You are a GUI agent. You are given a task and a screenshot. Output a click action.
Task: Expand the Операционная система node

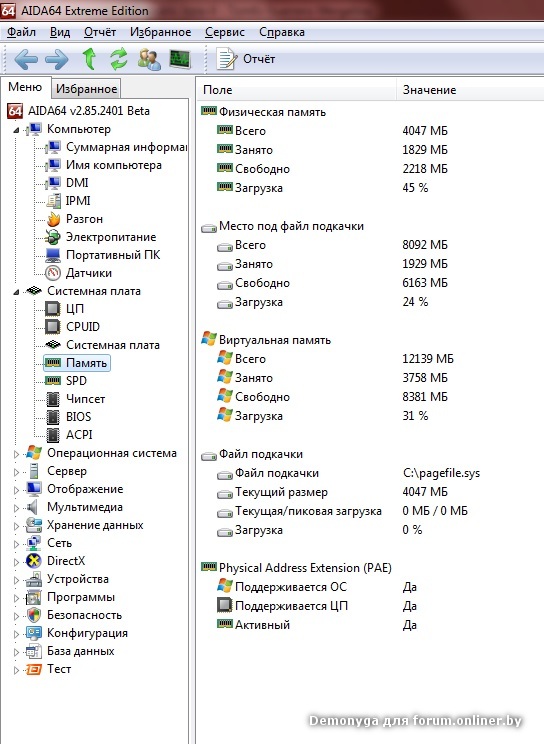(x=16, y=454)
